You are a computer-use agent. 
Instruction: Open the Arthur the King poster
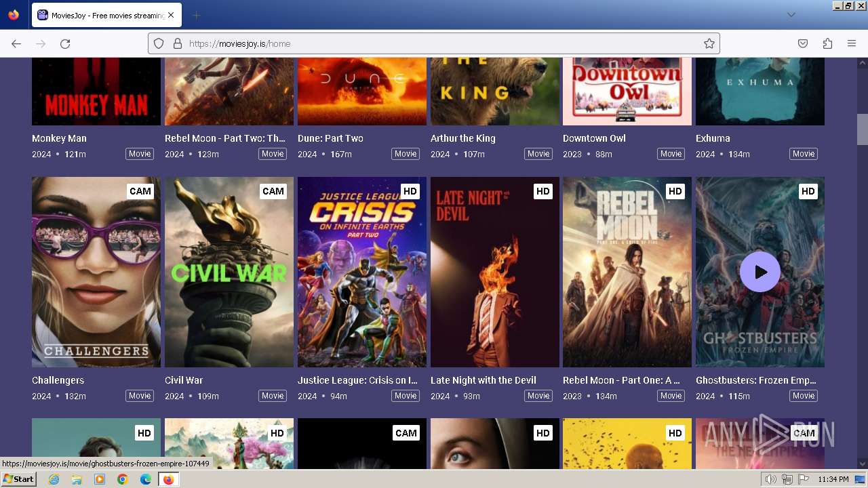point(495,91)
